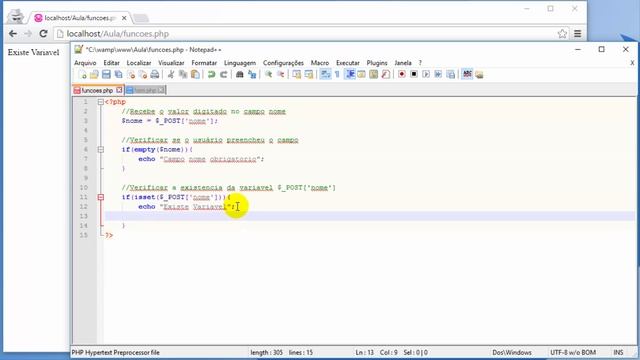
Task: Open the user defined language panel
Action: tap(362, 75)
